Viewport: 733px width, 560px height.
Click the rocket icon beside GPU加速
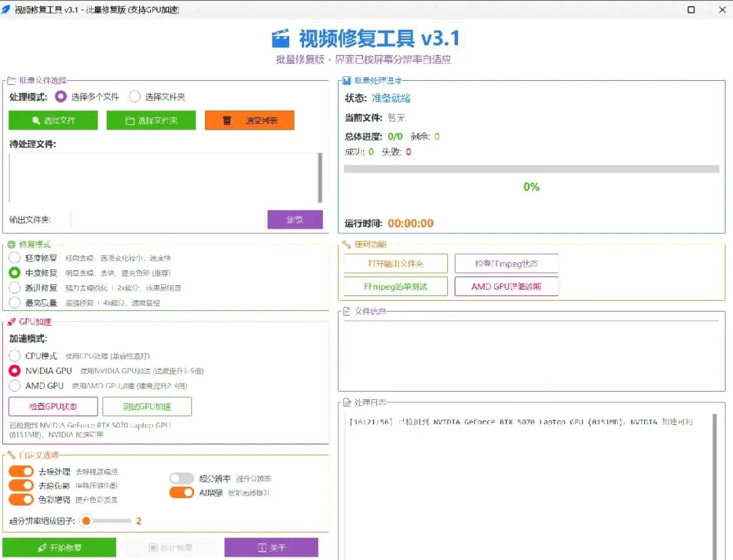[x=12, y=322]
